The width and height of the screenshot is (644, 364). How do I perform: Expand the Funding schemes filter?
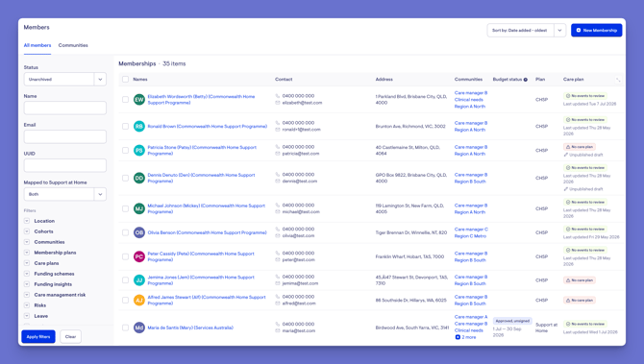pos(27,274)
